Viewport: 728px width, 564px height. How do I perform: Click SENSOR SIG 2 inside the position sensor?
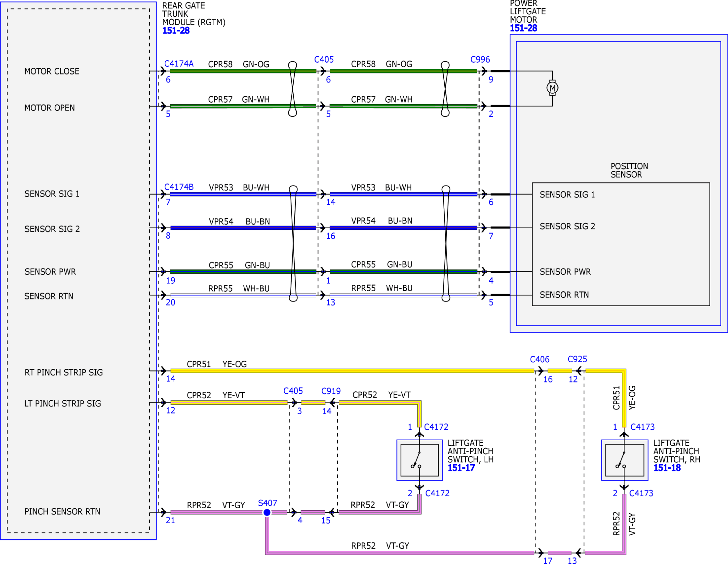(567, 226)
